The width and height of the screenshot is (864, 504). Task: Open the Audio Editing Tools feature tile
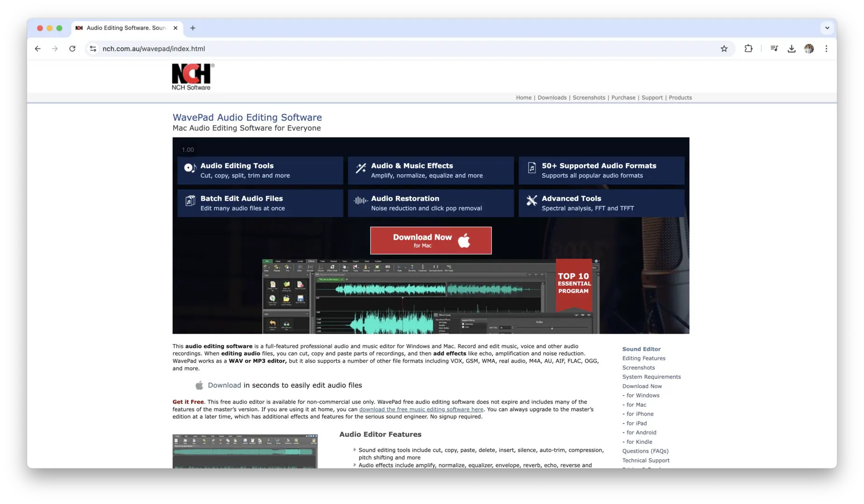coord(260,170)
